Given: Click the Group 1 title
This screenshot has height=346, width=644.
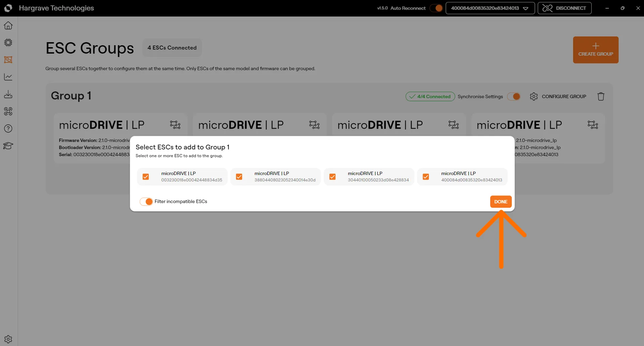Looking at the screenshot, I should coord(71,96).
